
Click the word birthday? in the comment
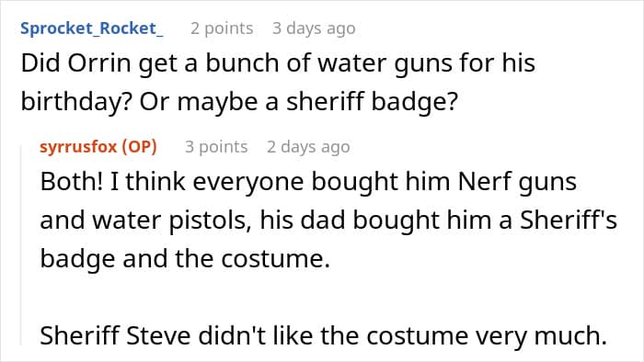click(76, 102)
